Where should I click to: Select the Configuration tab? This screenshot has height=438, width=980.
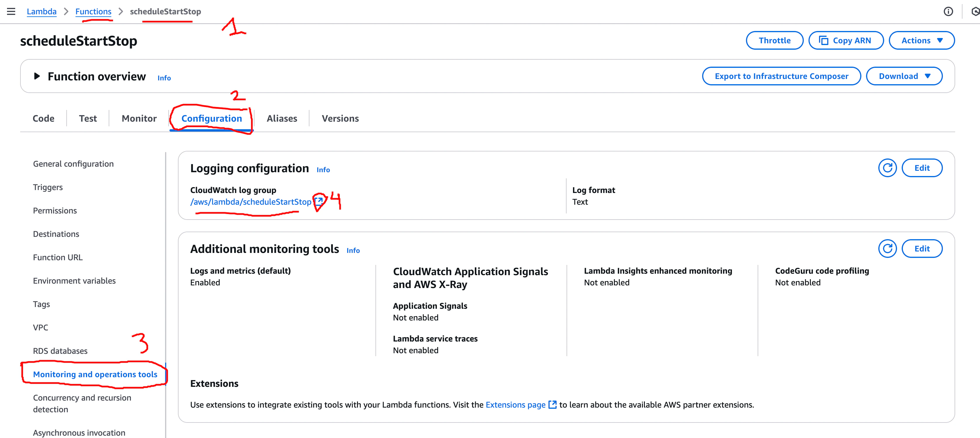(212, 118)
